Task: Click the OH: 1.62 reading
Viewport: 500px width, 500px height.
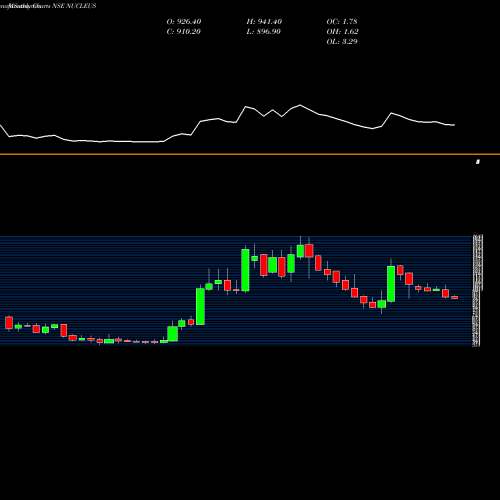Action: point(342,32)
